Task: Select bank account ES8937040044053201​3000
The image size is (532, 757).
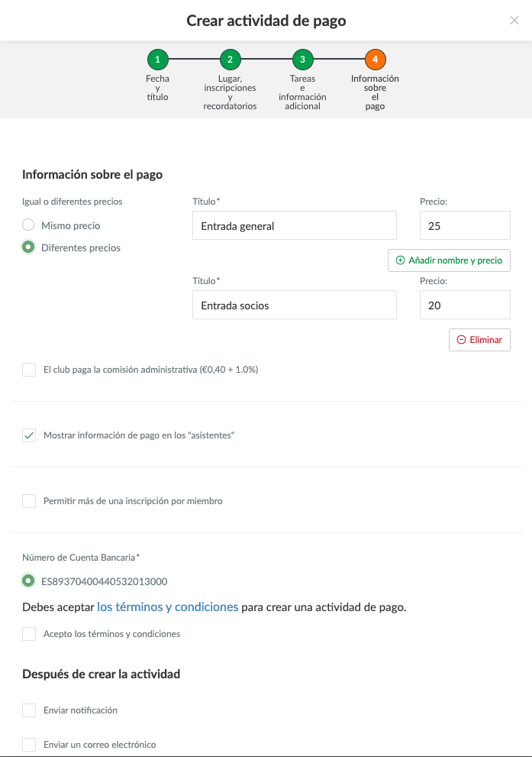Action: pos(28,581)
